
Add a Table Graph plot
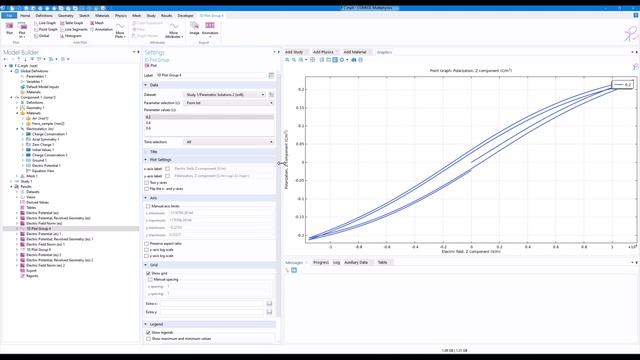[71, 23]
